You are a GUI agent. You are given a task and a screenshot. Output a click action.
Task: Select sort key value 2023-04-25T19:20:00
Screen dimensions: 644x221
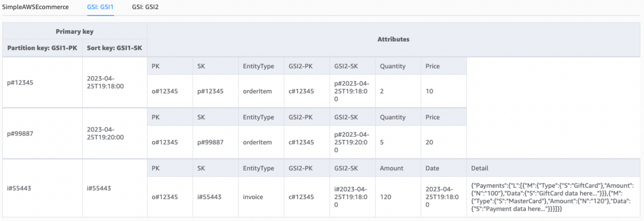tap(106, 133)
